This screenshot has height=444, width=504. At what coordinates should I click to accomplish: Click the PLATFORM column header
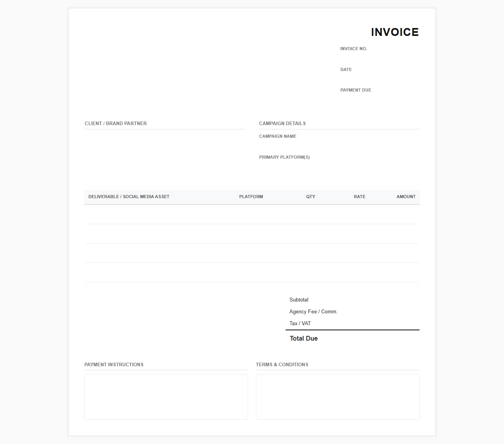[x=251, y=197]
